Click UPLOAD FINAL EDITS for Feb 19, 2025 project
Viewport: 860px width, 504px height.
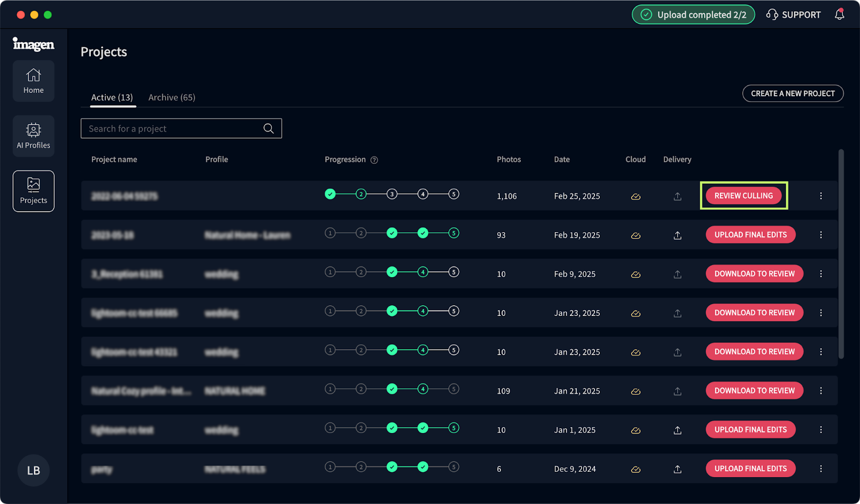click(x=750, y=235)
